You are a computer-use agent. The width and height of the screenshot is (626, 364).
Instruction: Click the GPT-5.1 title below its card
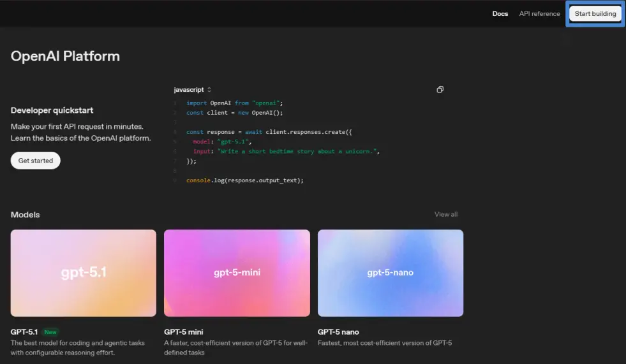coord(24,332)
